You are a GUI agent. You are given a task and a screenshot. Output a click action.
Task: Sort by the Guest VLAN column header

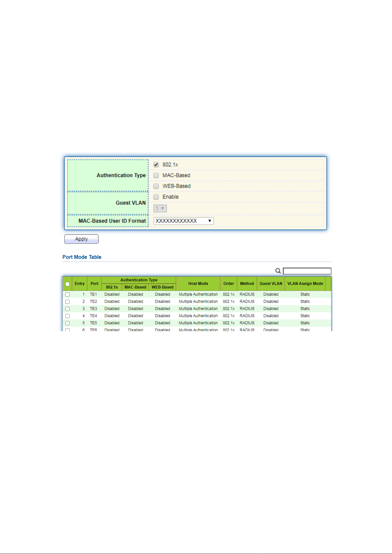coord(271,284)
